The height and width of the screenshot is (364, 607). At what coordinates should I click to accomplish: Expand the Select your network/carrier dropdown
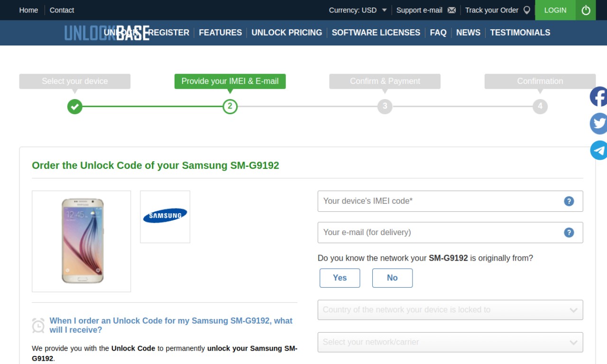click(x=450, y=342)
